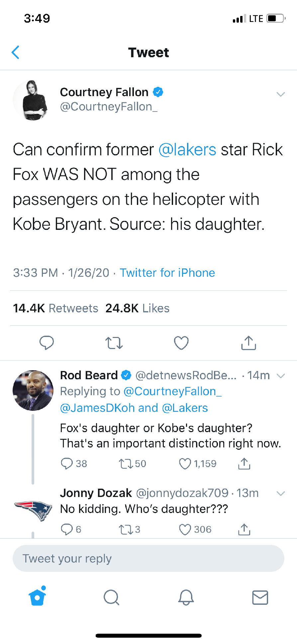The height and width of the screenshot is (644, 297).
Task: Like Rod Beard's reply
Action: click(x=185, y=463)
